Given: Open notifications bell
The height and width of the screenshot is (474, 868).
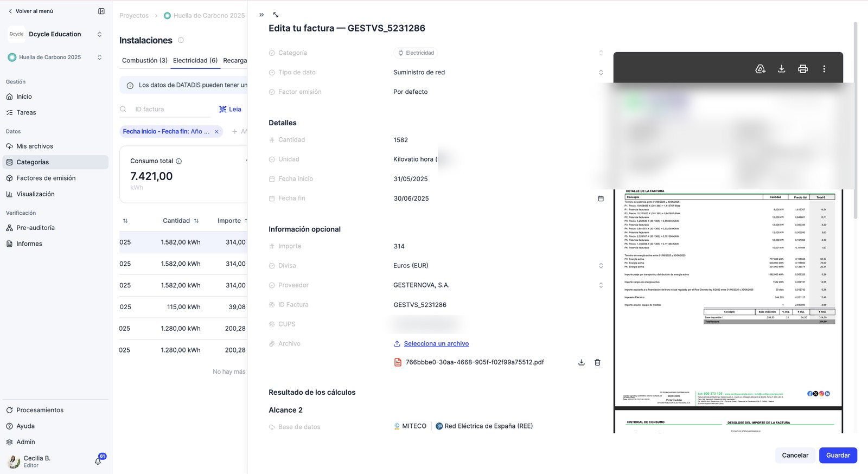Looking at the screenshot, I should click(x=98, y=461).
